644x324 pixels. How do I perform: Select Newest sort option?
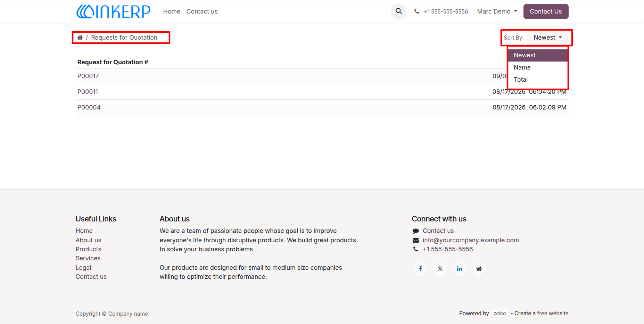tap(538, 55)
